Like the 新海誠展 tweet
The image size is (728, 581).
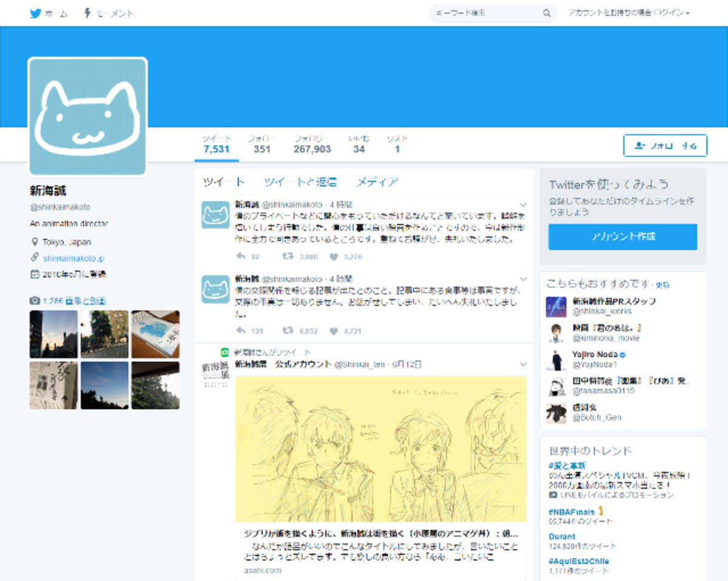332,578
